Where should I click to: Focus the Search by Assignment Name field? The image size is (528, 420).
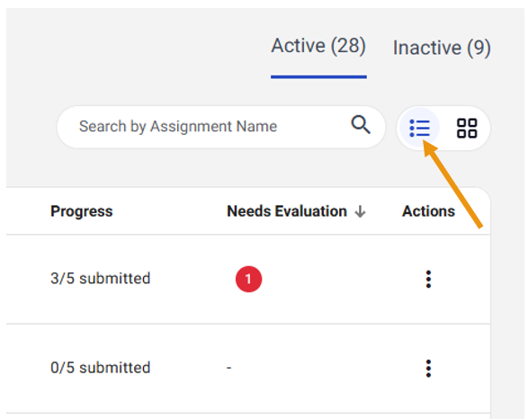[221, 127]
